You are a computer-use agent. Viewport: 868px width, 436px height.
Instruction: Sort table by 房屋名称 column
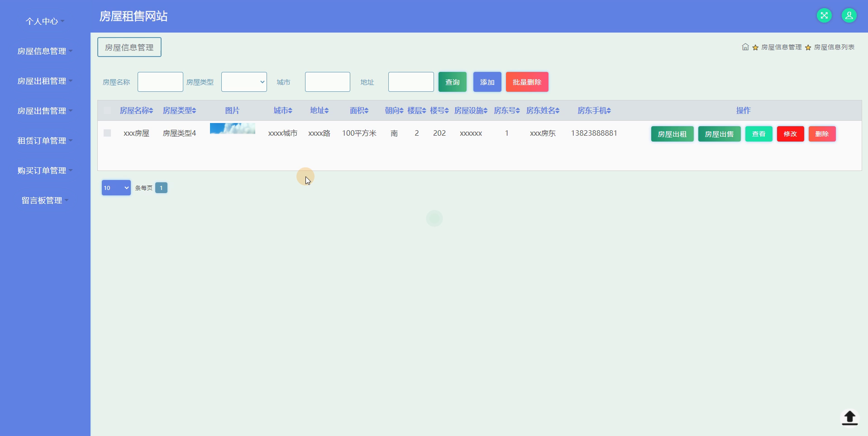[x=136, y=110]
